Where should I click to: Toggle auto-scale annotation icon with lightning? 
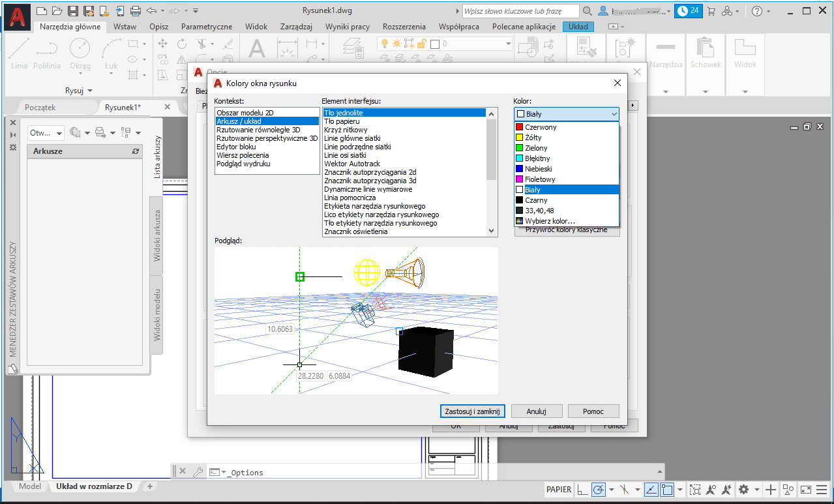(x=726, y=489)
